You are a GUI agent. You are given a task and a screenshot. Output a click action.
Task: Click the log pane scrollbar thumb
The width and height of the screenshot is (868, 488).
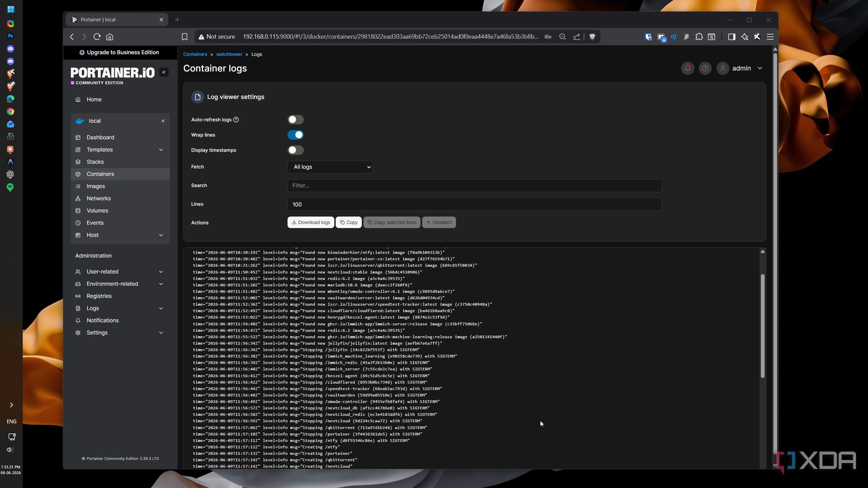[x=763, y=325]
